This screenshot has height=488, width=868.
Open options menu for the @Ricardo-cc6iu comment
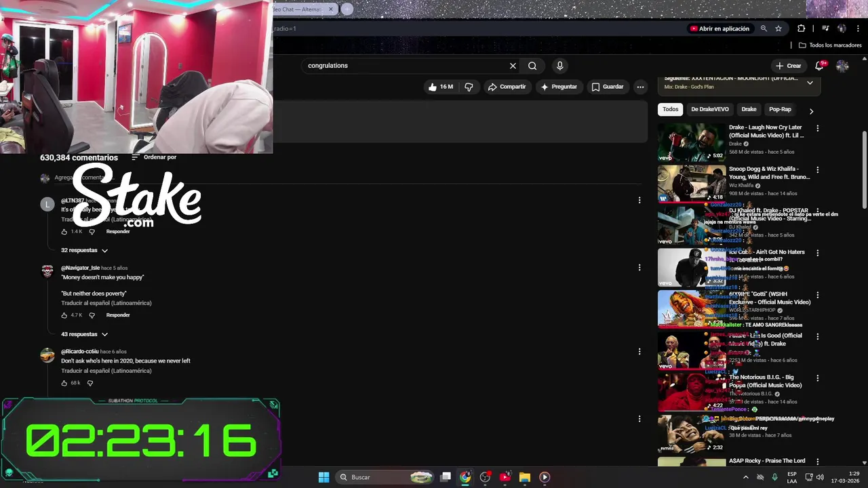(639, 352)
